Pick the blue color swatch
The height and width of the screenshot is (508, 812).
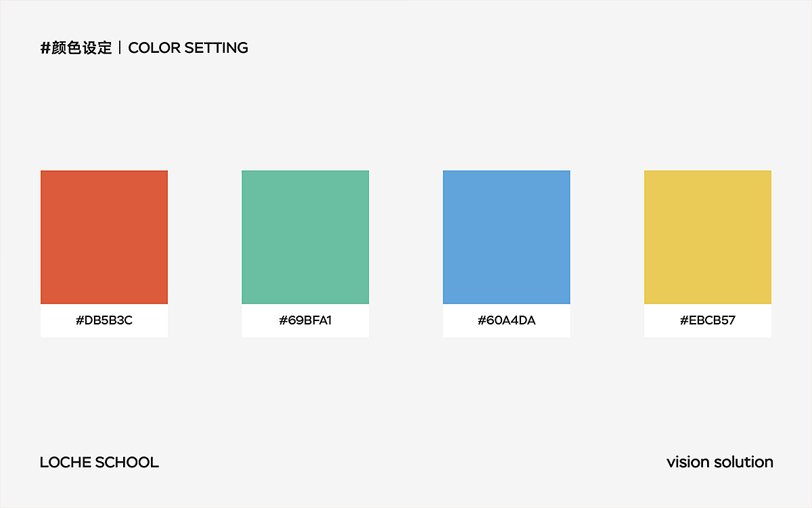[506, 237]
